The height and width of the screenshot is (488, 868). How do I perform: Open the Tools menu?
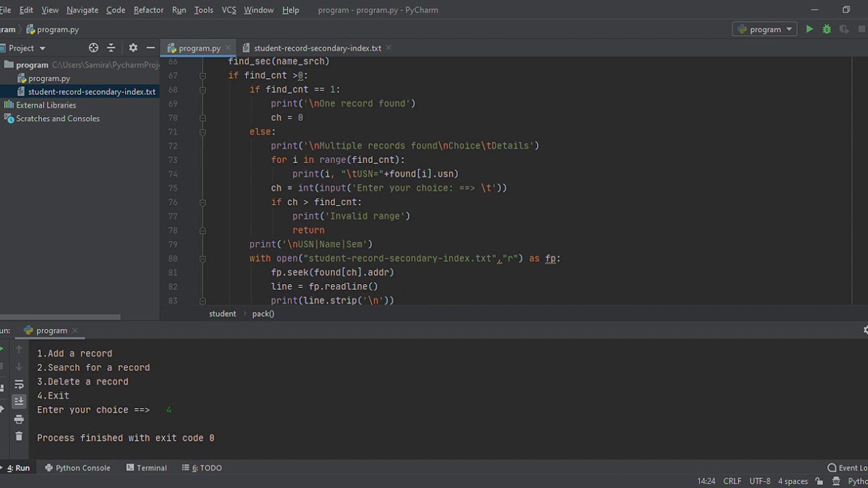pyautogui.click(x=203, y=10)
